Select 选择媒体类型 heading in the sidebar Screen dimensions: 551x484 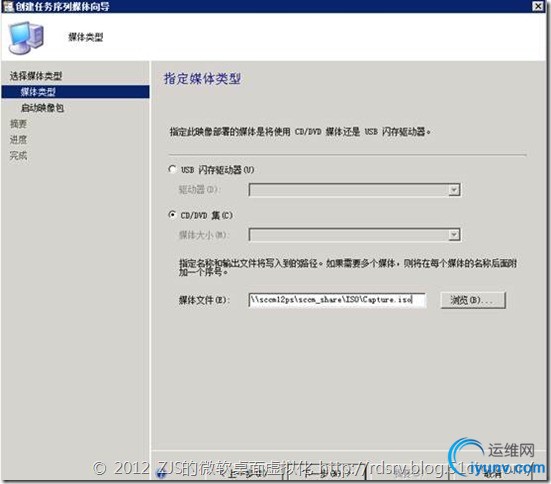point(36,76)
